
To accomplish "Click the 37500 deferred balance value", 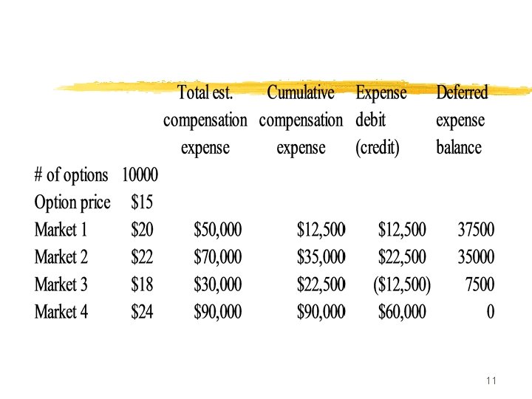I will 476,229.
